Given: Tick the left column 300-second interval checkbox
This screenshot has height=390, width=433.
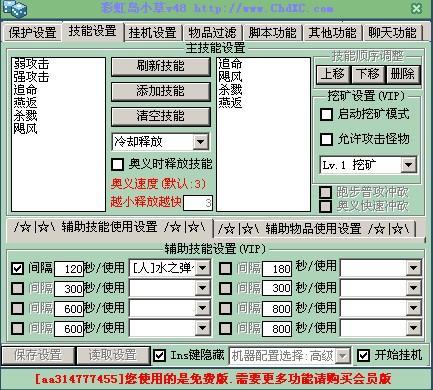Looking at the screenshot, I should 17,288.
